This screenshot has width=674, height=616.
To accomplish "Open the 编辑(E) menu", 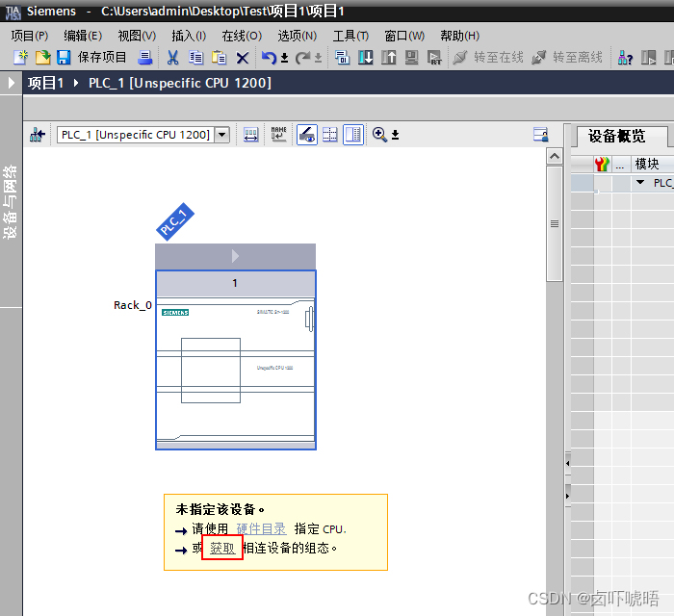I will [x=83, y=36].
